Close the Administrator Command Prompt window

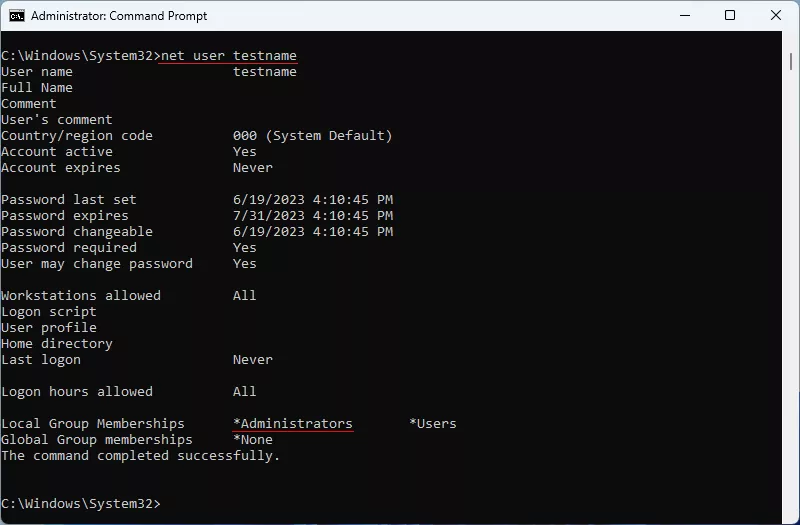(776, 16)
